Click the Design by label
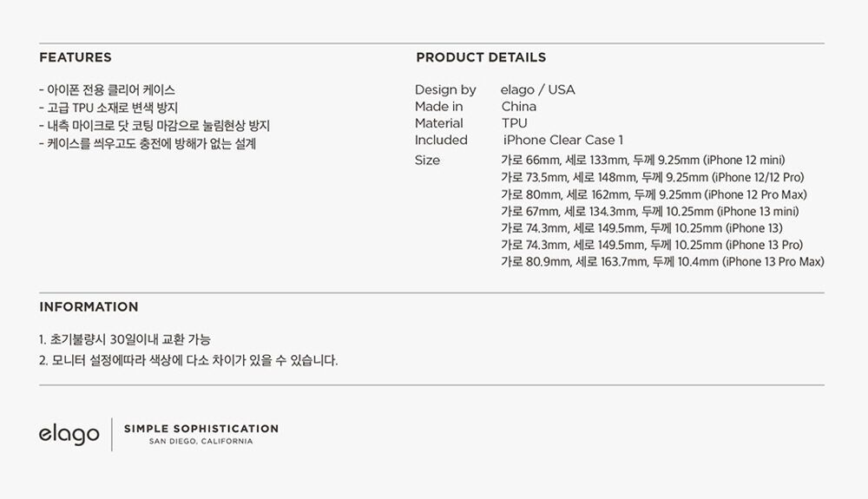The height and width of the screenshot is (499, 868). [445, 90]
